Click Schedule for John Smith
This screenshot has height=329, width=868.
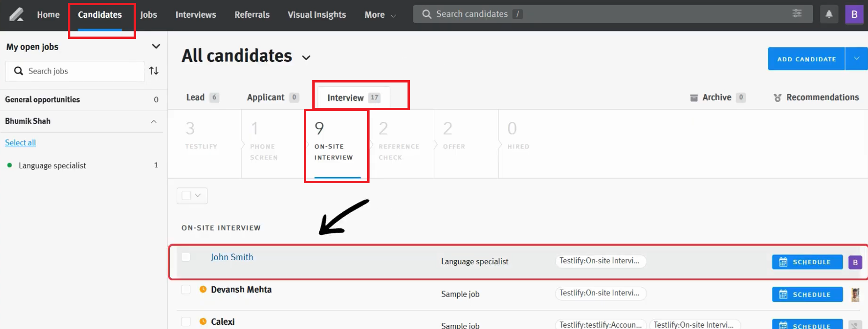pyautogui.click(x=807, y=262)
